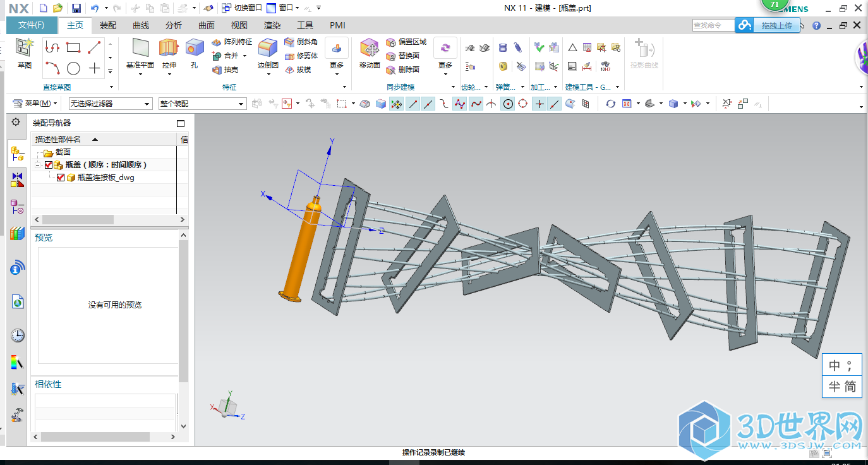Click the New file icon

pyautogui.click(x=43, y=8)
